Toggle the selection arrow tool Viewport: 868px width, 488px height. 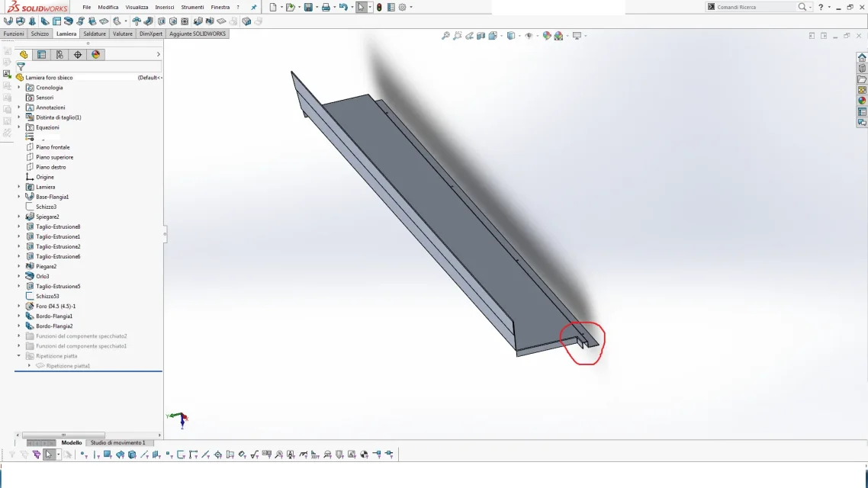tap(361, 7)
